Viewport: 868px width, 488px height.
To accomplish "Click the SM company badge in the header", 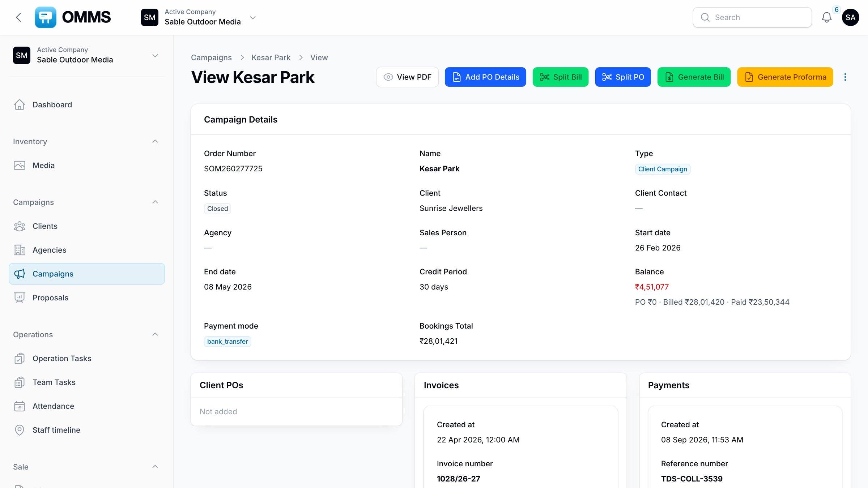I will [150, 17].
